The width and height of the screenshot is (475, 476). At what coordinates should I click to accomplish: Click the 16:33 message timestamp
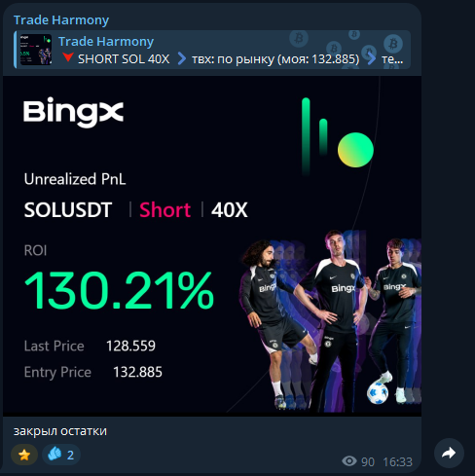point(397,461)
